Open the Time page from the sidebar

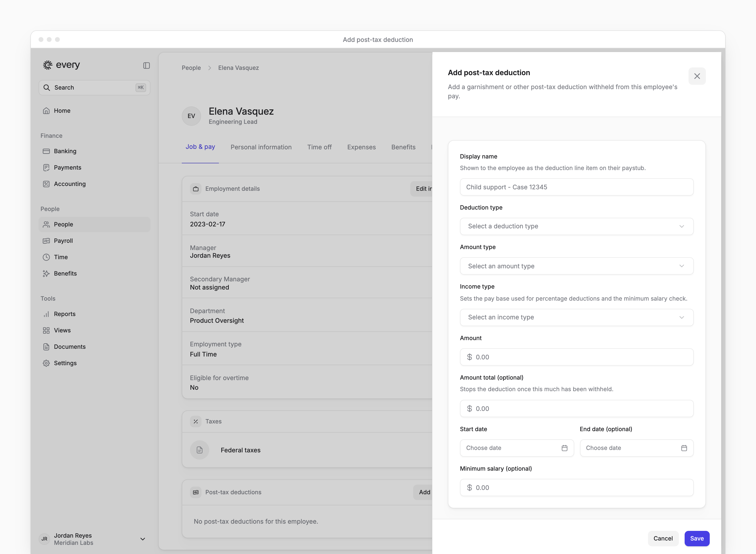tap(94, 257)
